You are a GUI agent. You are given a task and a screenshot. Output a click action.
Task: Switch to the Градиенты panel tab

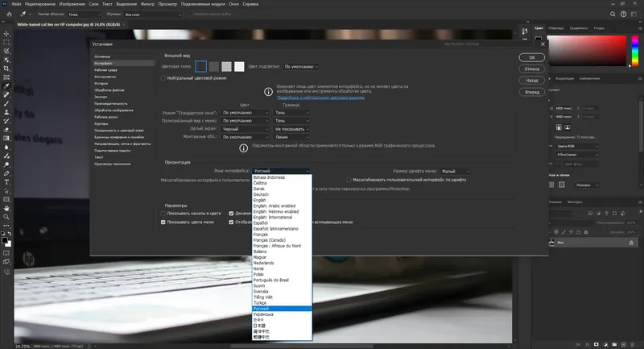point(579,28)
